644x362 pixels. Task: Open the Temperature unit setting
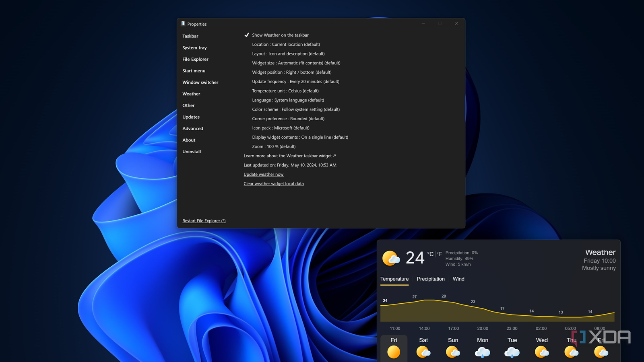[x=285, y=91]
